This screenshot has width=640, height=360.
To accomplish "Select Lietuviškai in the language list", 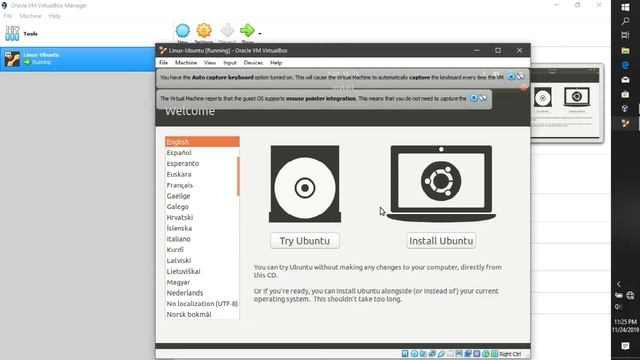I will point(201,271).
